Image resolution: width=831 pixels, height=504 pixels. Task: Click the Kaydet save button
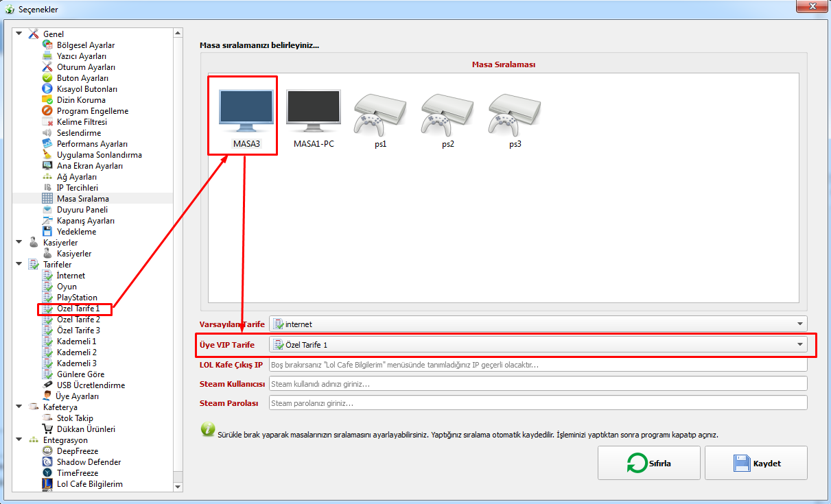[756, 463]
